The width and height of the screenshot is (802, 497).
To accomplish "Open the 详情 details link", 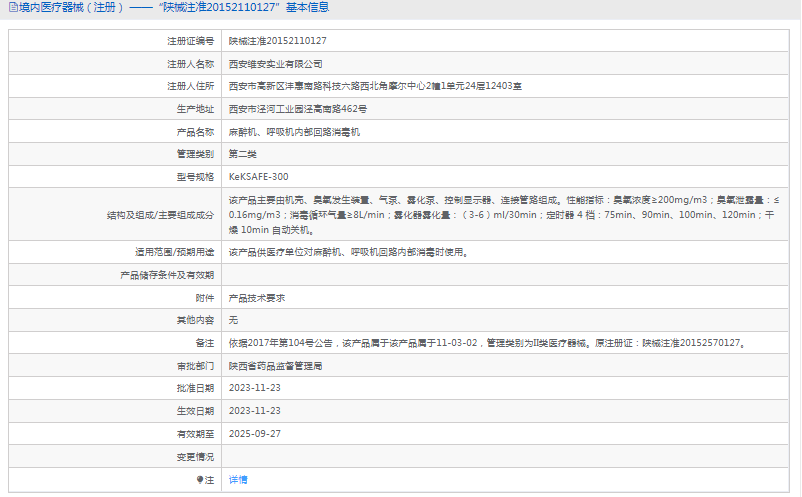I will click(x=238, y=480).
